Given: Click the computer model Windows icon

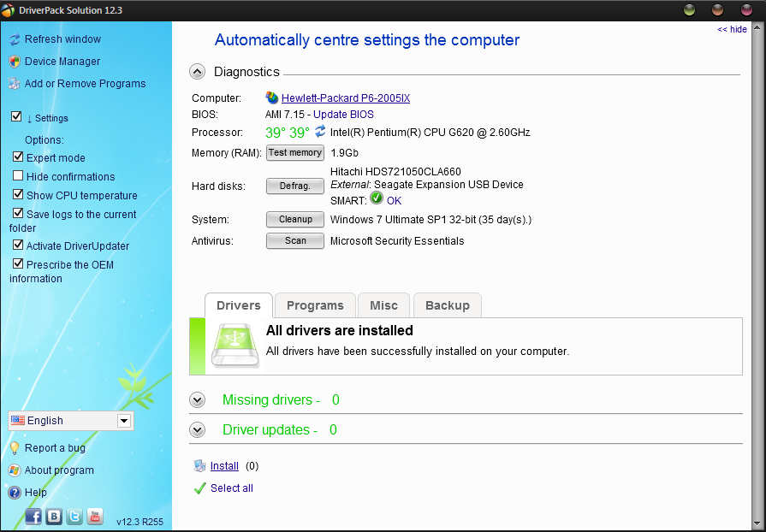Looking at the screenshot, I should pos(271,98).
